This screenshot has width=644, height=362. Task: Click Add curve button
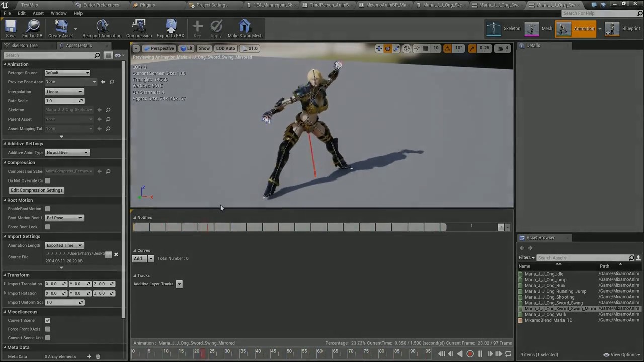point(138,258)
